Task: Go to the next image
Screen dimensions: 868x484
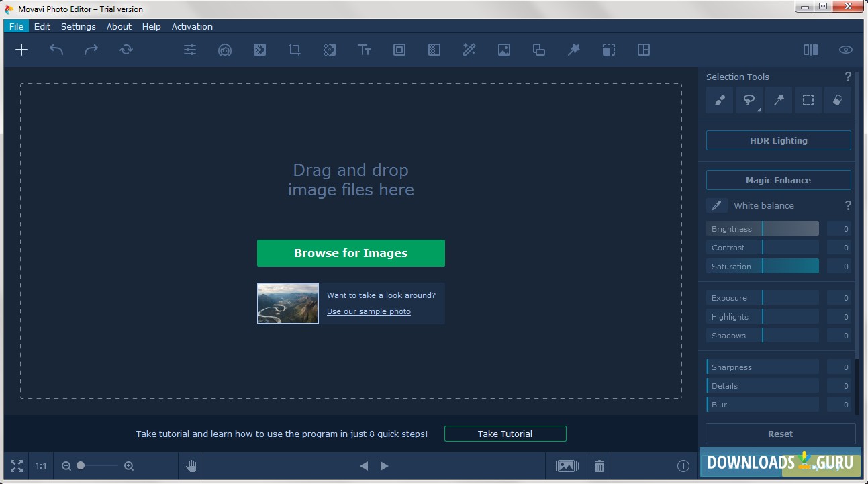Action: (x=385, y=466)
